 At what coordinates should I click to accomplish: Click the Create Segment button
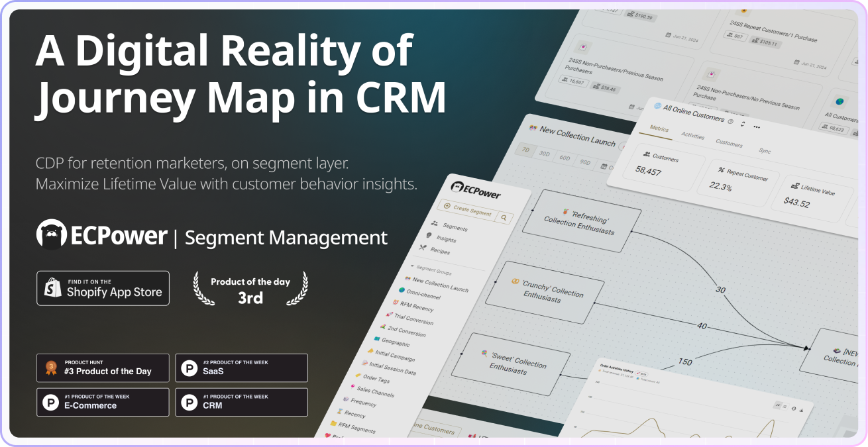(468, 211)
